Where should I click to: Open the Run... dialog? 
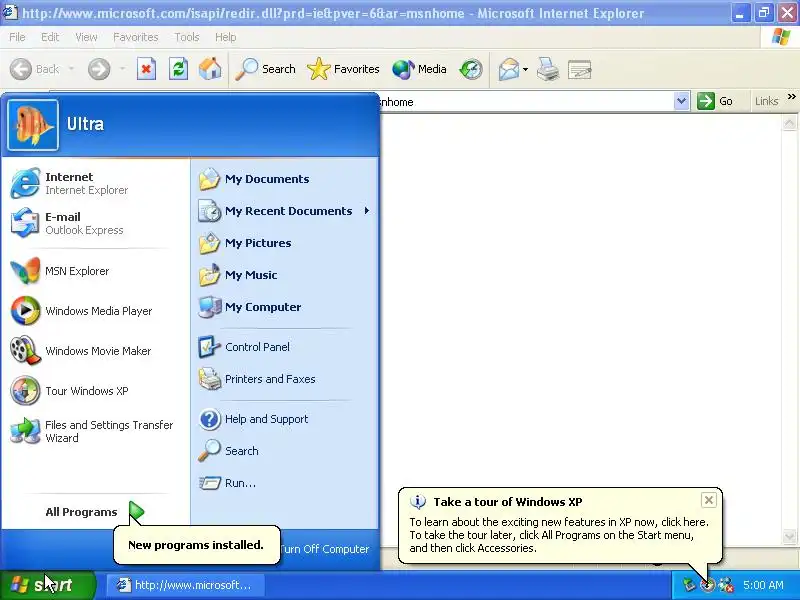point(285,483)
